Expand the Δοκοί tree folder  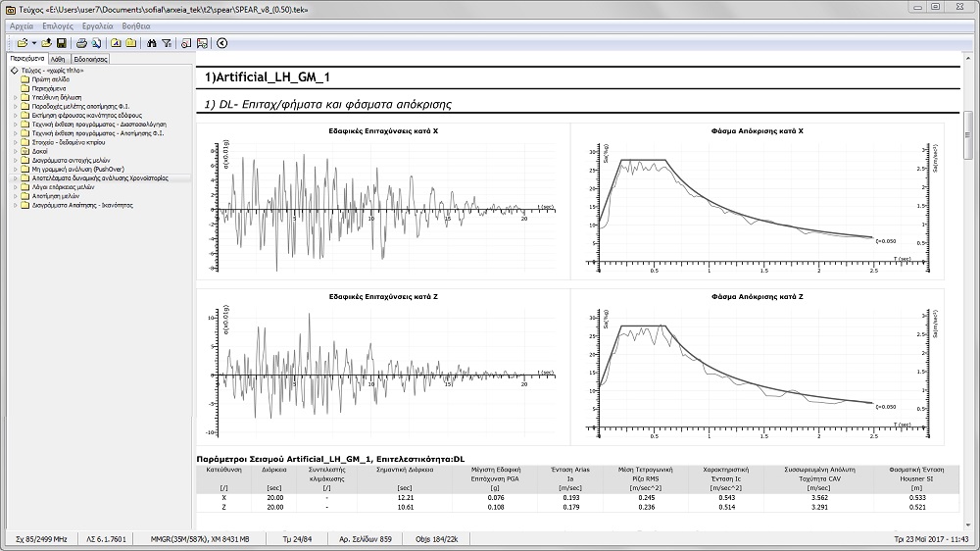(x=14, y=151)
